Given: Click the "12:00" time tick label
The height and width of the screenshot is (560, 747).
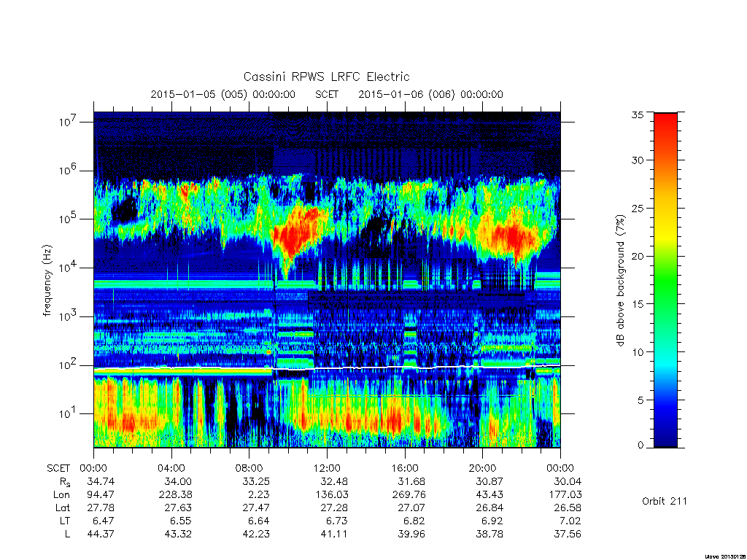Looking at the screenshot, I should 328,468.
